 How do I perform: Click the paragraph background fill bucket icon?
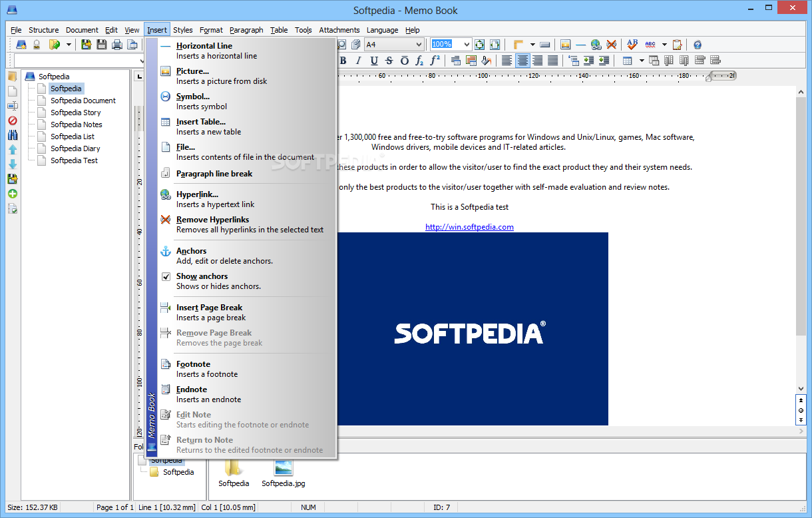(x=486, y=61)
